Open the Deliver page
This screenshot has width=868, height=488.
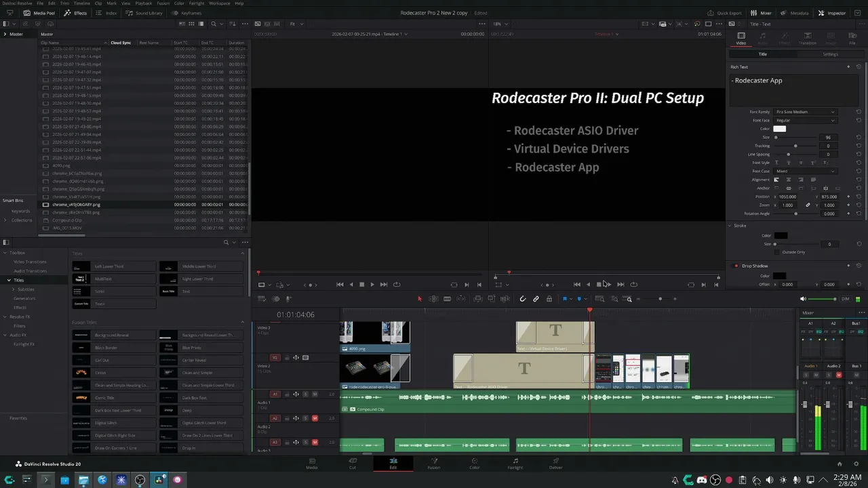[x=556, y=464]
